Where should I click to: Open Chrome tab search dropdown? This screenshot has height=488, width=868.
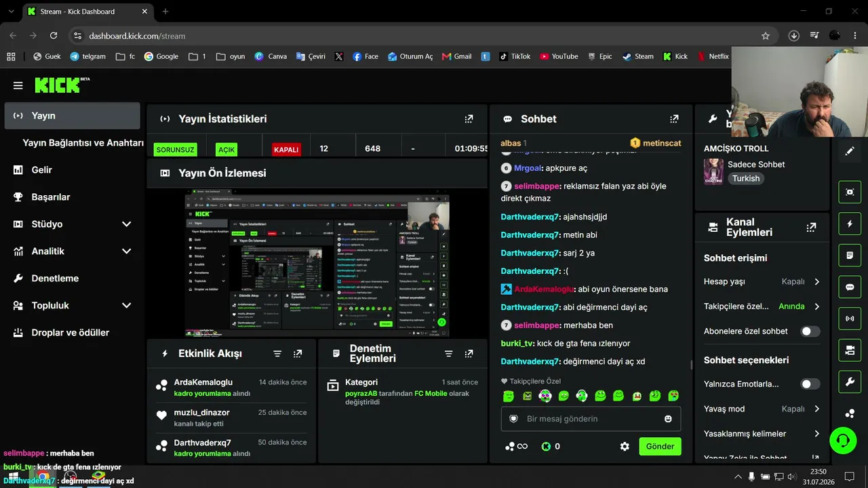tap(12, 12)
